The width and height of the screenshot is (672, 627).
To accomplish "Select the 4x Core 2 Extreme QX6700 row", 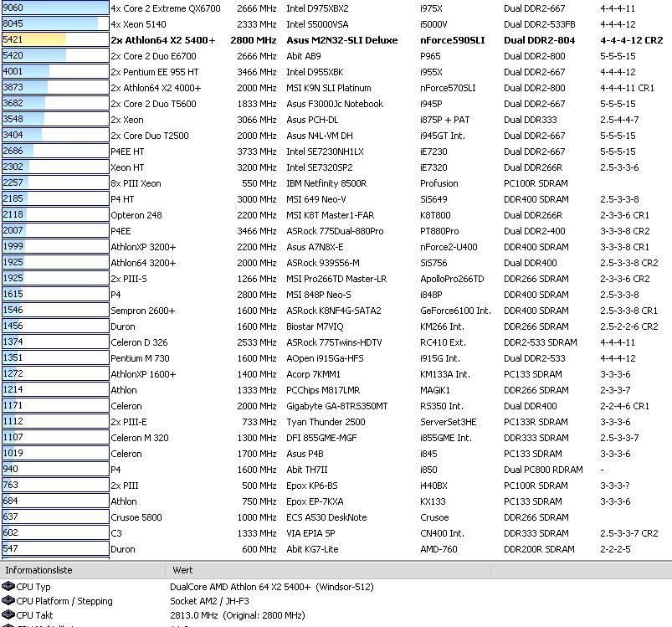I will [336, 8].
